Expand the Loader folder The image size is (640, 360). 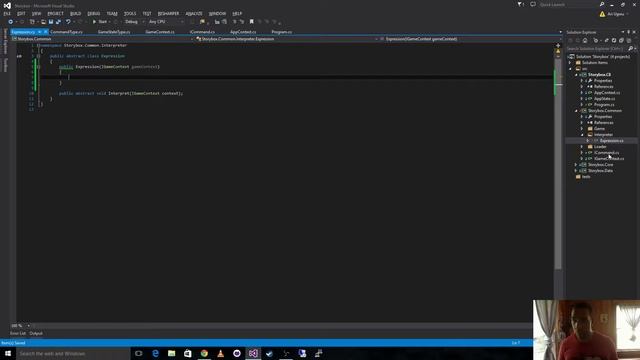pyautogui.click(x=582, y=147)
